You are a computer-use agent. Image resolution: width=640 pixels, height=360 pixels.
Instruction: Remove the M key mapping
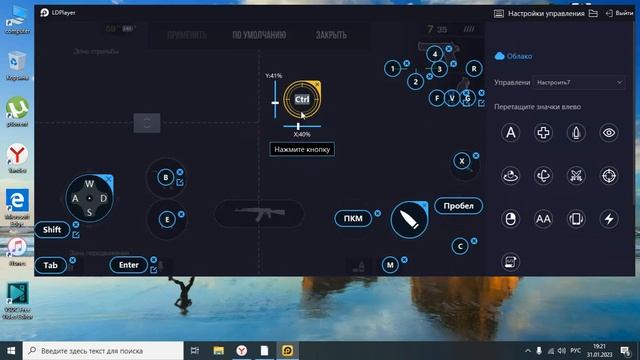click(x=404, y=260)
